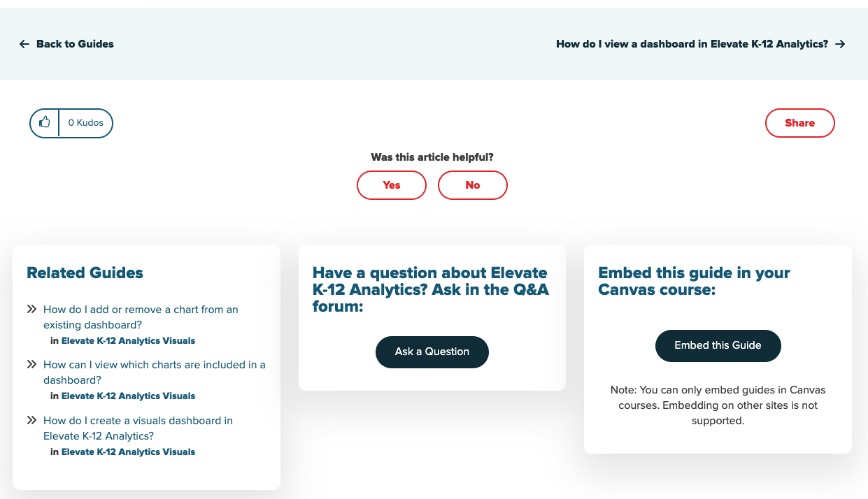Open Elevate K-12 Analytics Visuals under second guide
868x499 pixels.
pyautogui.click(x=128, y=396)
